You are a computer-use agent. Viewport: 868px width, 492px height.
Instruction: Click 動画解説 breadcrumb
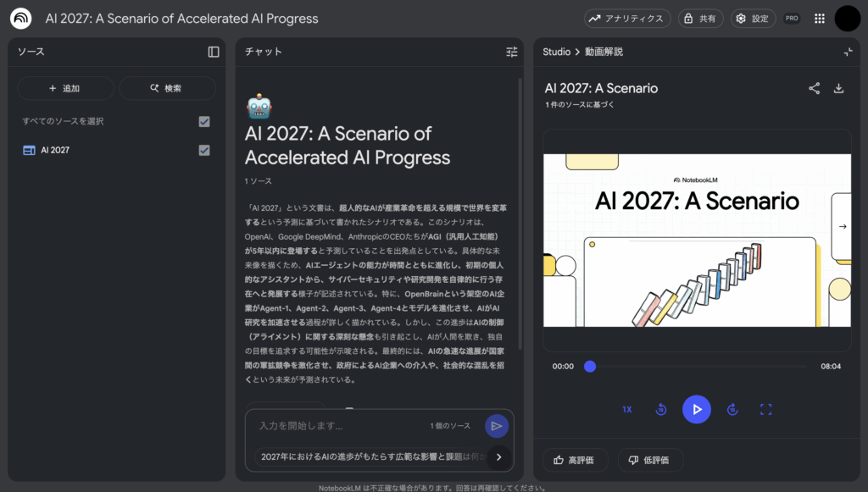tap(604, 52)
